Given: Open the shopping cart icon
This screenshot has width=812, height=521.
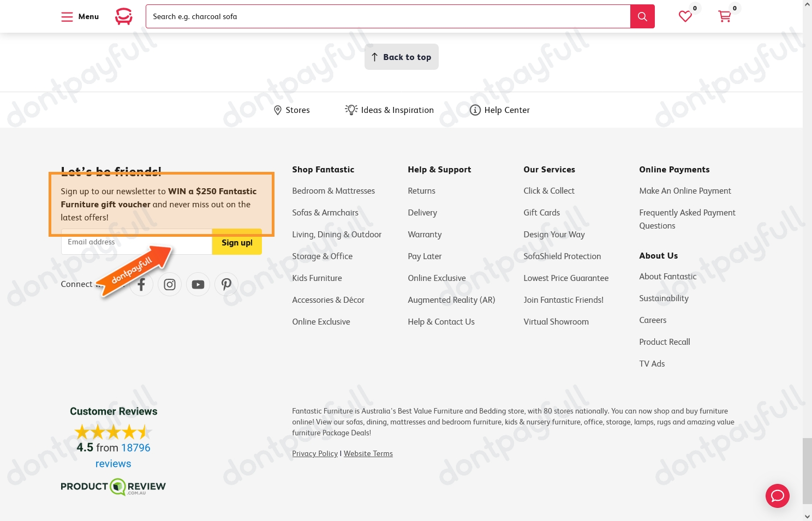Looking at the screenshot, I should pos(725,16).
